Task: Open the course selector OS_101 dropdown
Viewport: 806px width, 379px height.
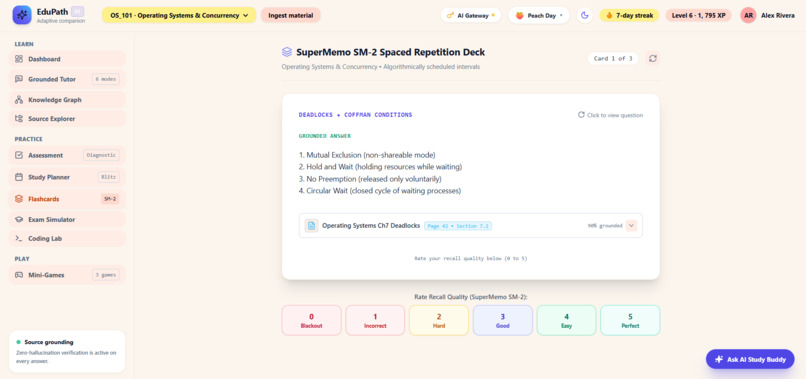Action: (179, 15)
